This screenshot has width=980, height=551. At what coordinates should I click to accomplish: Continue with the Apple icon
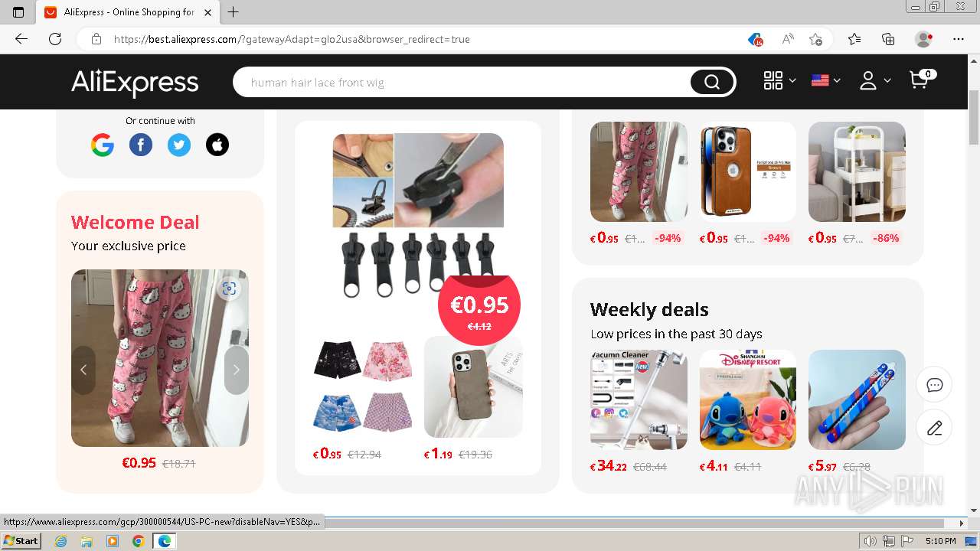[217, 145]
